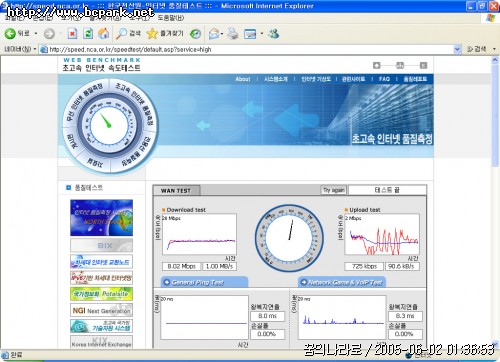Select 초고속 인터넷 품질측정 on the circular dial menu
The height and width of the screenshot is (362, 500).
coord(137,102)
